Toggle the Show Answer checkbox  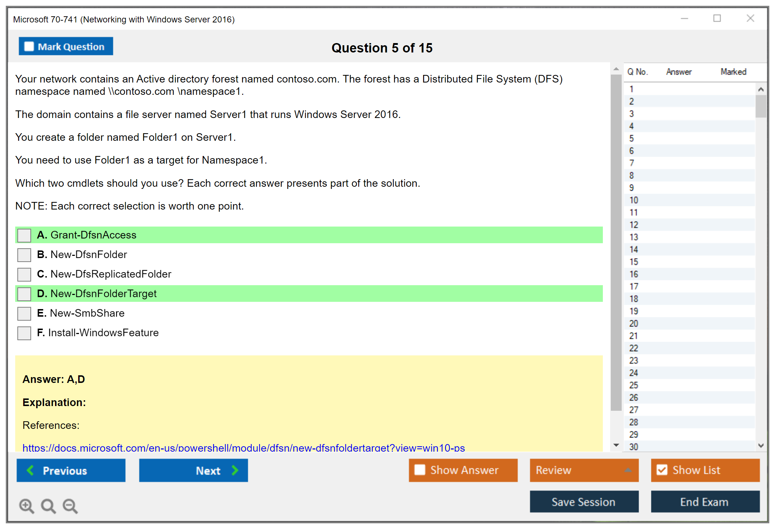pos(420,470)
